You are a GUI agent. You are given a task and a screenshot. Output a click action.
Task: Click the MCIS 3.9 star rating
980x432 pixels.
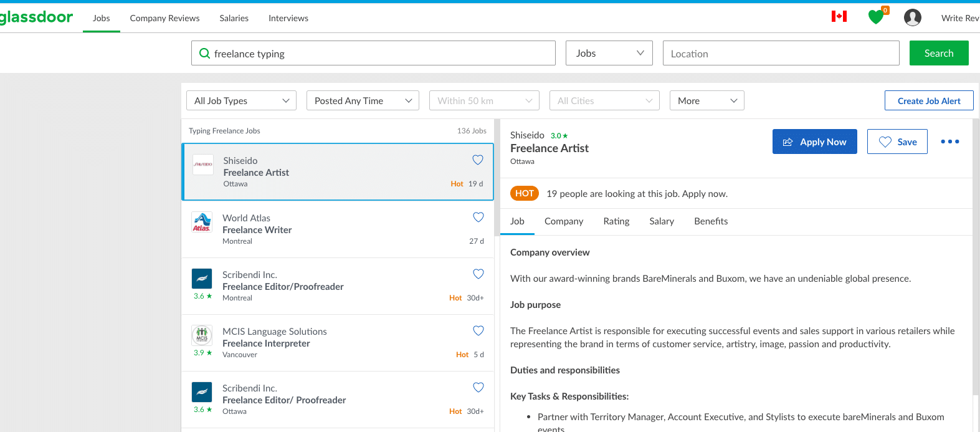202,353
